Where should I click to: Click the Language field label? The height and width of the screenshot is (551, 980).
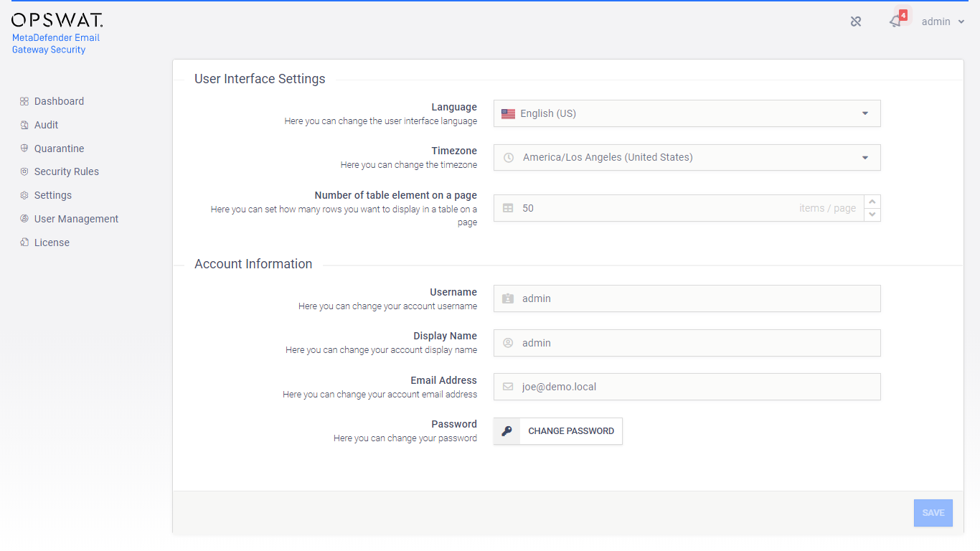click(454, 107)
